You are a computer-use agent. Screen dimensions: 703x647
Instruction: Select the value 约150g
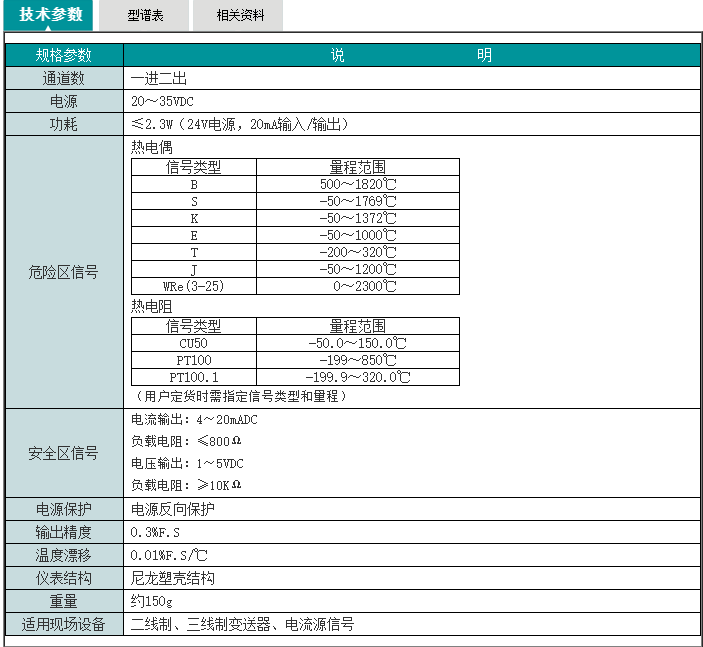tap(152, 601)
